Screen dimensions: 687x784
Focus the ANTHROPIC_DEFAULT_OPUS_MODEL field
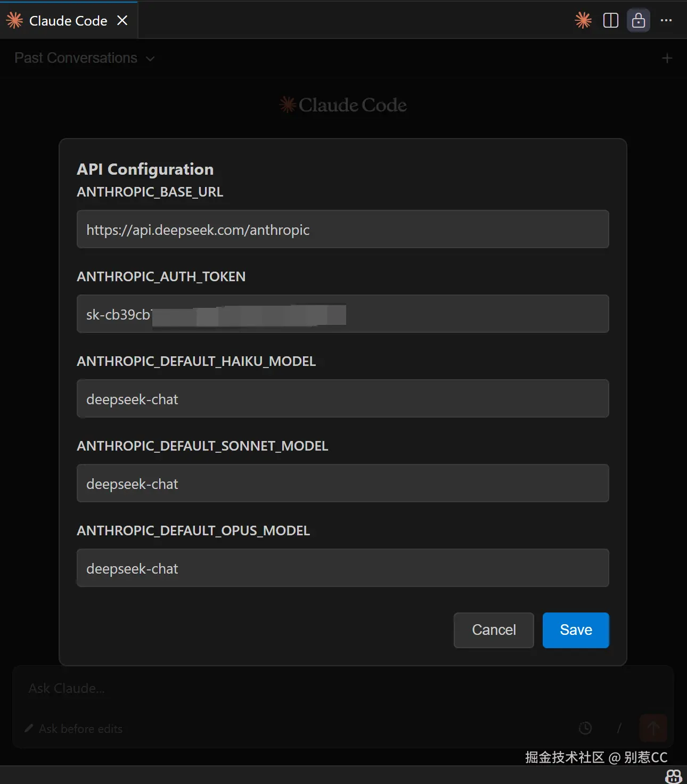click(x=342, y=568)
